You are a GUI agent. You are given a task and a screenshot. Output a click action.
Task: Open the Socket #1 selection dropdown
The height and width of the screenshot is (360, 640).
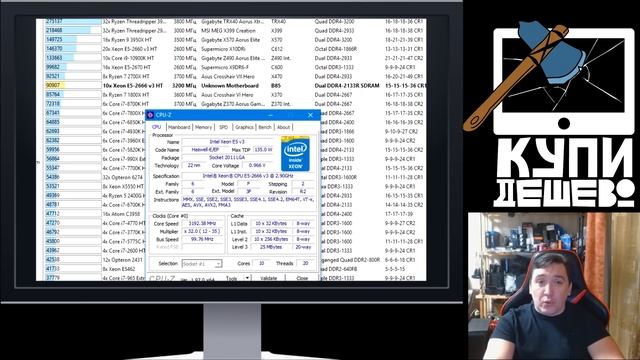[202, 264]
